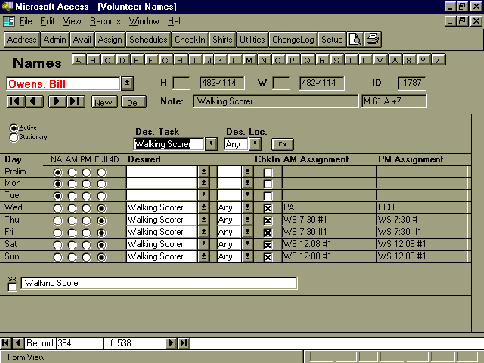Screen dimensions: 484x363
Task: Click the Sun AM Assignment cell
Action: [329, 256]
